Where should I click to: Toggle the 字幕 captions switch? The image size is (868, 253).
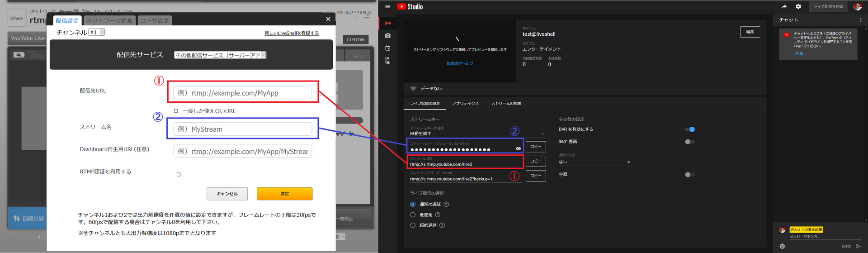(x=689, y=175)
